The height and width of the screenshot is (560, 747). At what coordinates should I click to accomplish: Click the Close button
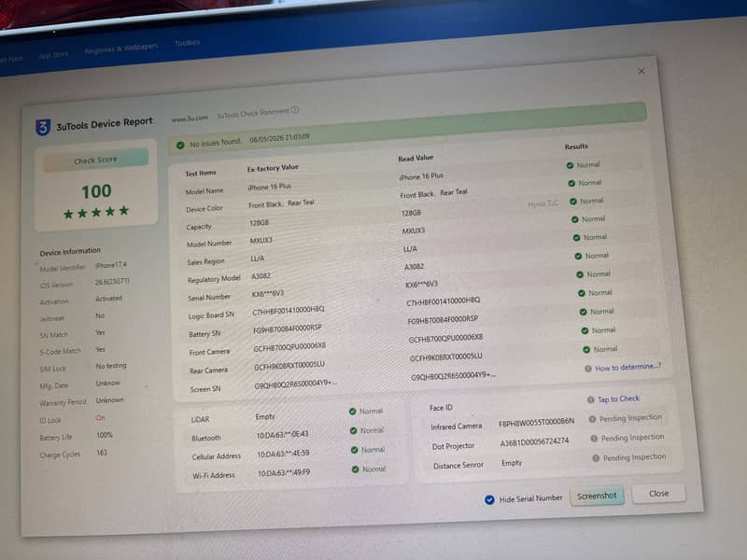[x=659, y=494]
